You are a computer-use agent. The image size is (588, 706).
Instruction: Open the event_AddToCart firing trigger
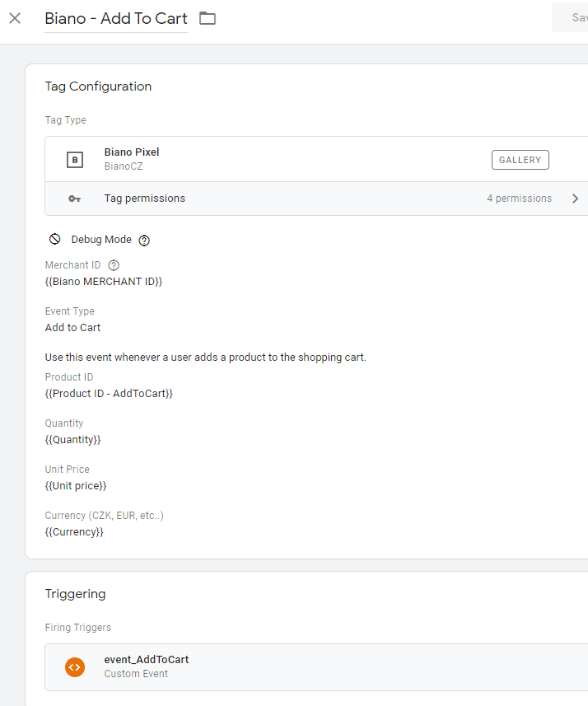click(316, 667)
